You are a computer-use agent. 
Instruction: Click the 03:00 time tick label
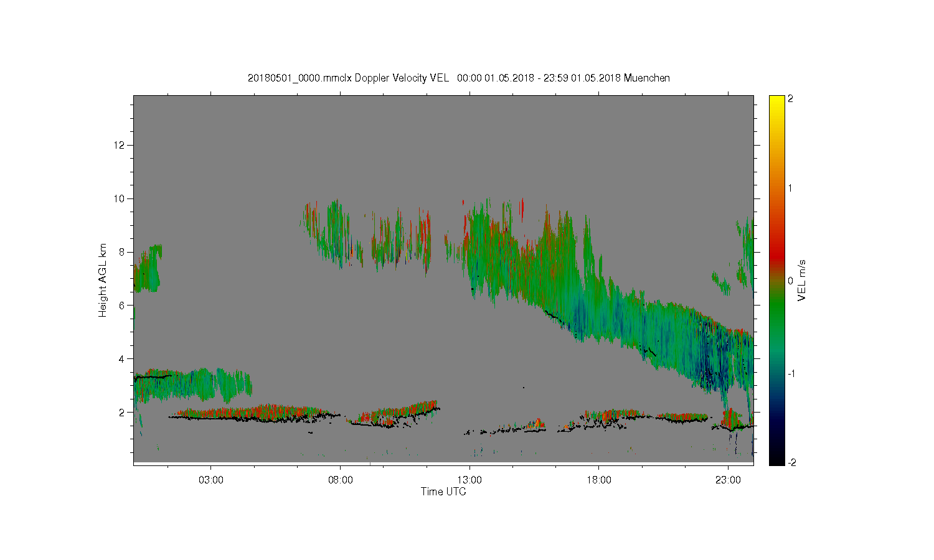211,480
